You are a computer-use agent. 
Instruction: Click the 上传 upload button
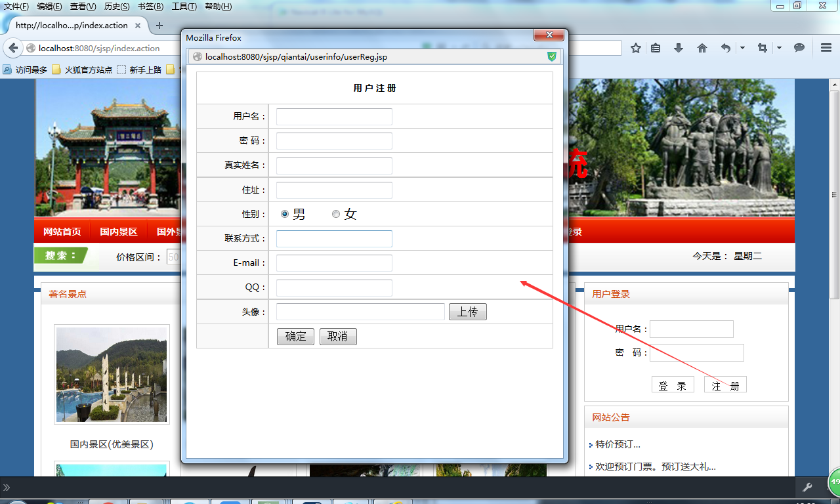coord(468,312)
